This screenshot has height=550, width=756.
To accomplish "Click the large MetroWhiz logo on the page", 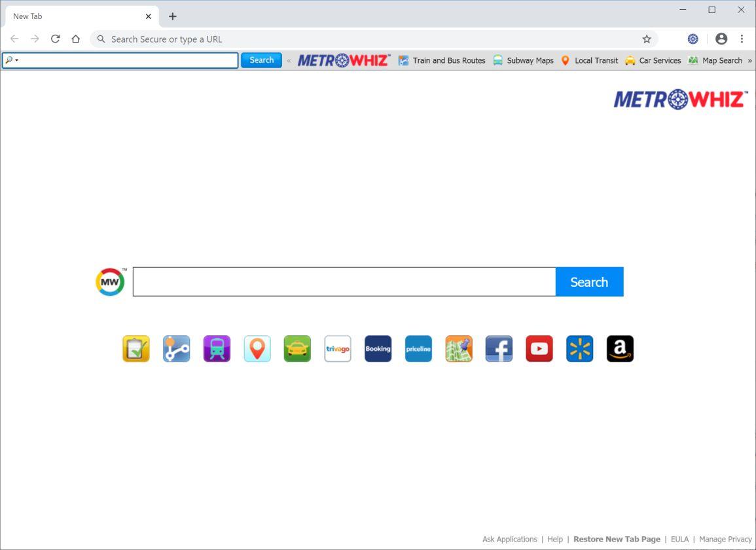I will 680,100.
